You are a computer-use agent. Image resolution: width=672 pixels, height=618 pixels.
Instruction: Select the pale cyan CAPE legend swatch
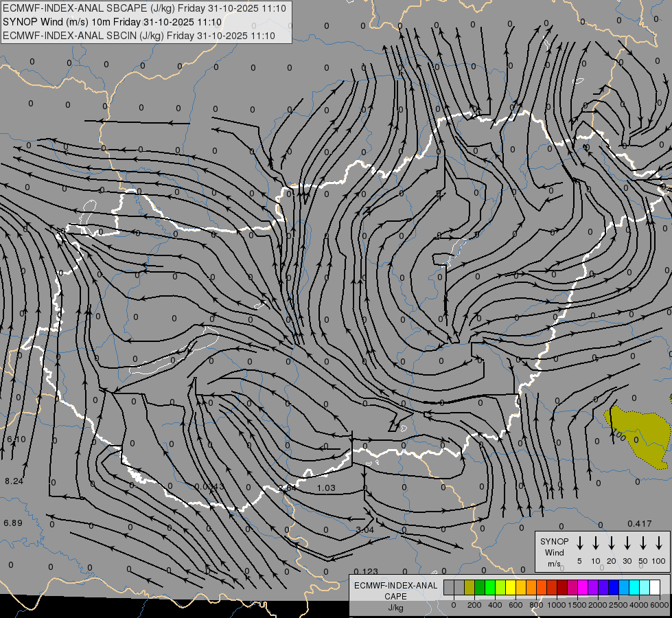tap(644, 587)
